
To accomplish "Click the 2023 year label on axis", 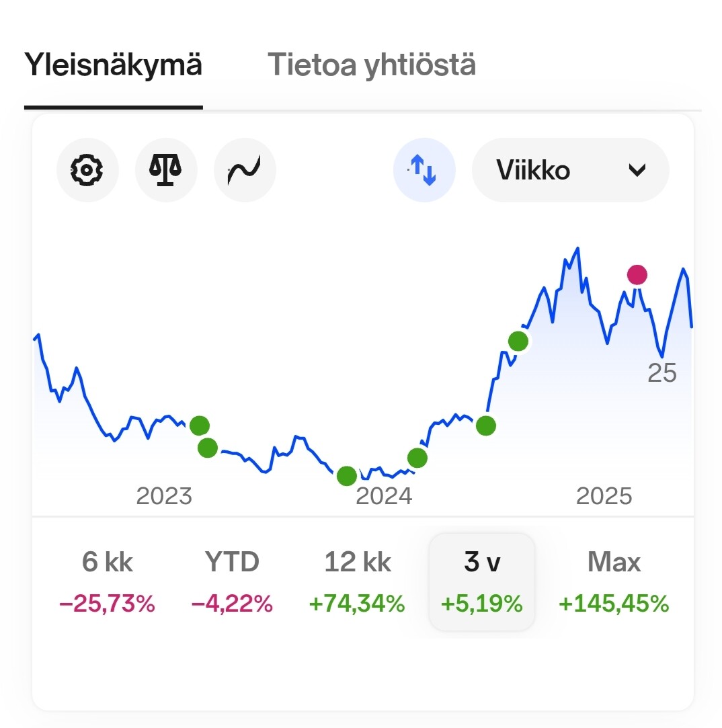I will (164, 496).
